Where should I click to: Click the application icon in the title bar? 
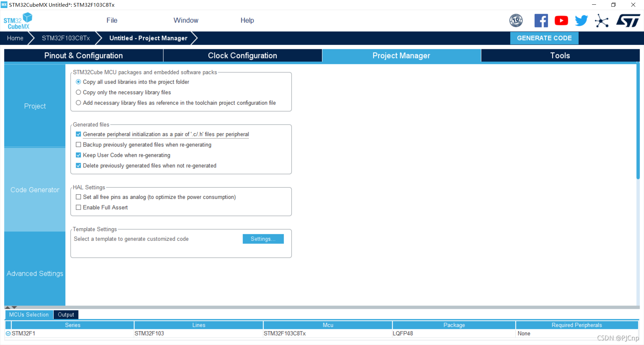4,5
